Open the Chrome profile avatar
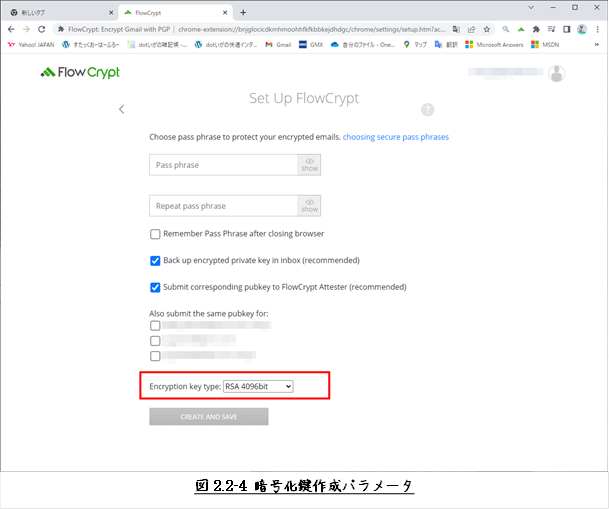This screenshot has width=609, height=509. [582, 30]
